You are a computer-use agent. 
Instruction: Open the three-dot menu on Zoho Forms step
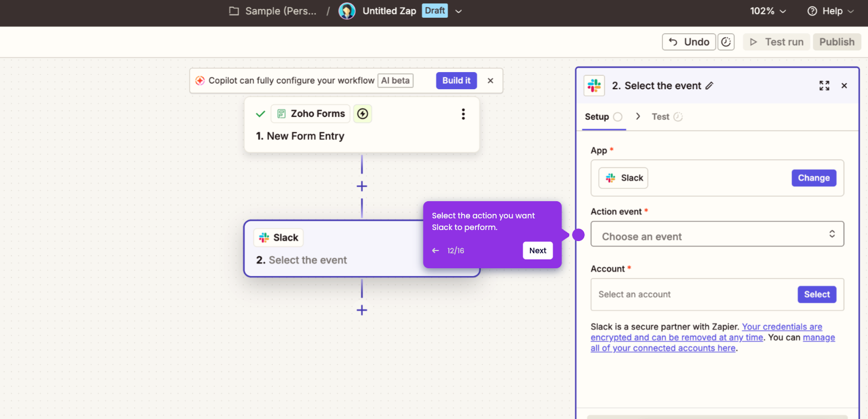click(x=463, y=114)
